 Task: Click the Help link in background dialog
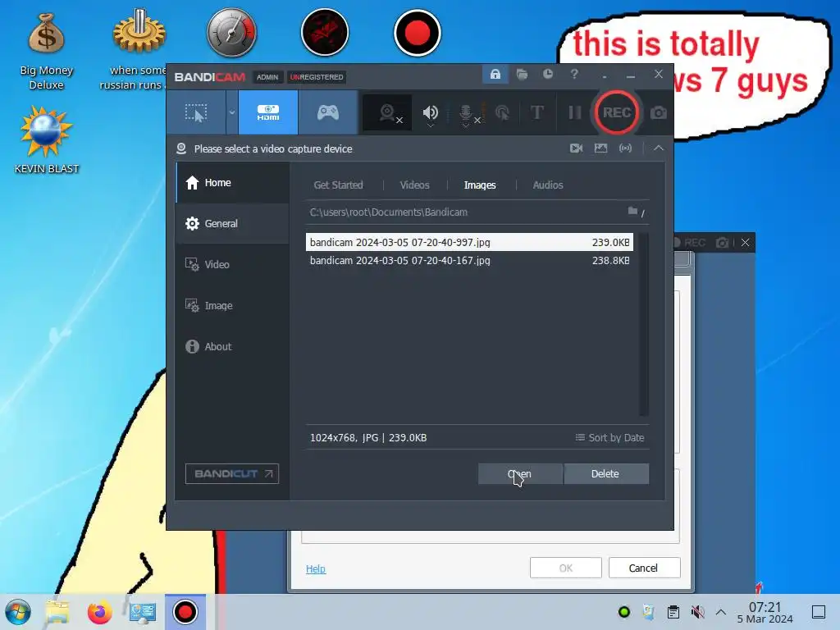316,569
